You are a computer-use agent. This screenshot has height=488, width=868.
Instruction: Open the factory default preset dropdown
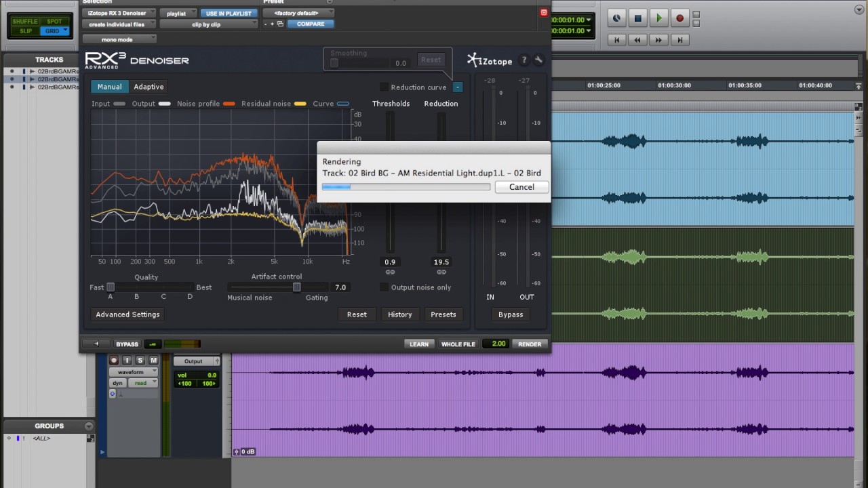point(298,13)
